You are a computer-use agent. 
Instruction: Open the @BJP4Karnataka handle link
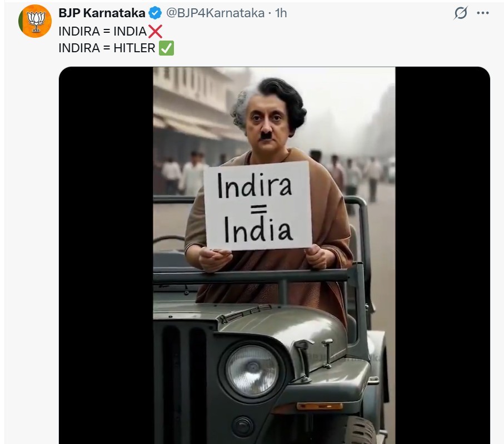point(215,13)
